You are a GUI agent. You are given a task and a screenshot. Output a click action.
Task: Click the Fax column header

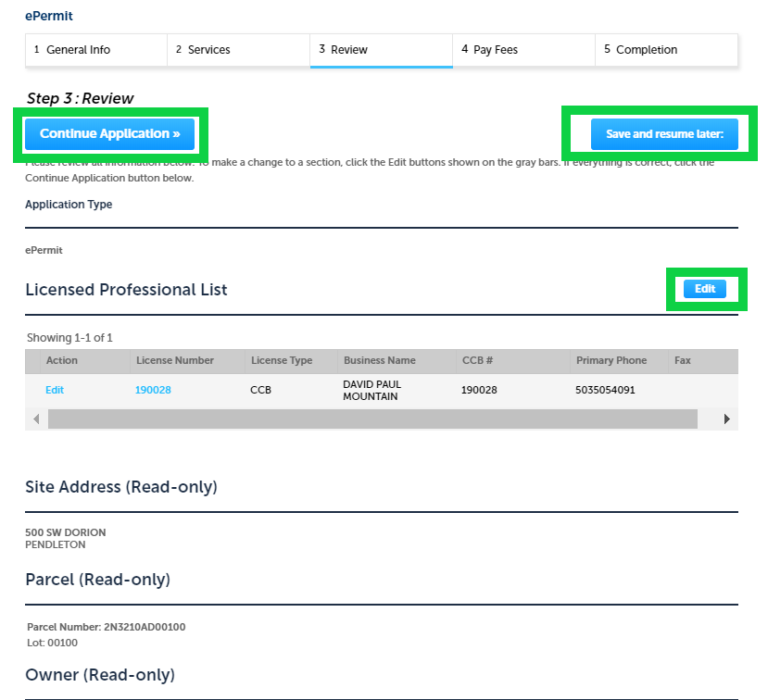(x=683, y=361)
